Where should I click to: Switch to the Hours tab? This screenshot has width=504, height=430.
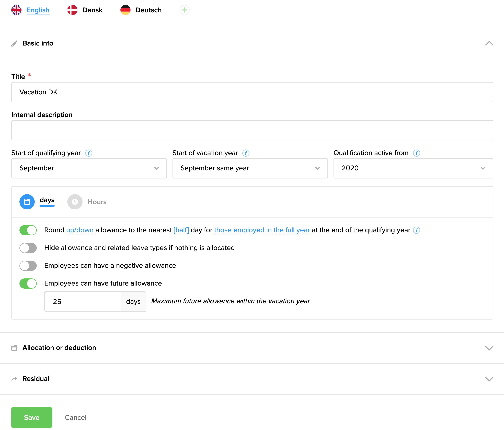click(97, 202)
